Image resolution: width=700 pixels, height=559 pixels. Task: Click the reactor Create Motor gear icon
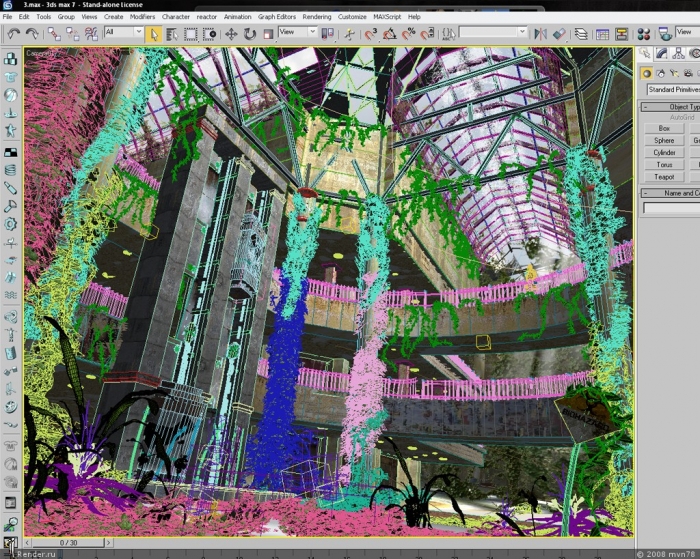tap(10, 224)
